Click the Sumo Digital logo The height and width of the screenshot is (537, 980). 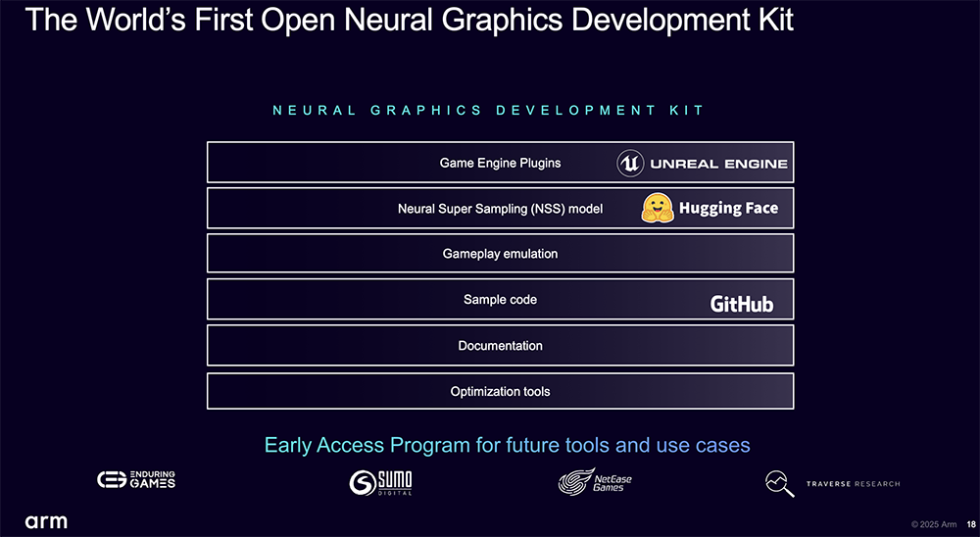380,482
